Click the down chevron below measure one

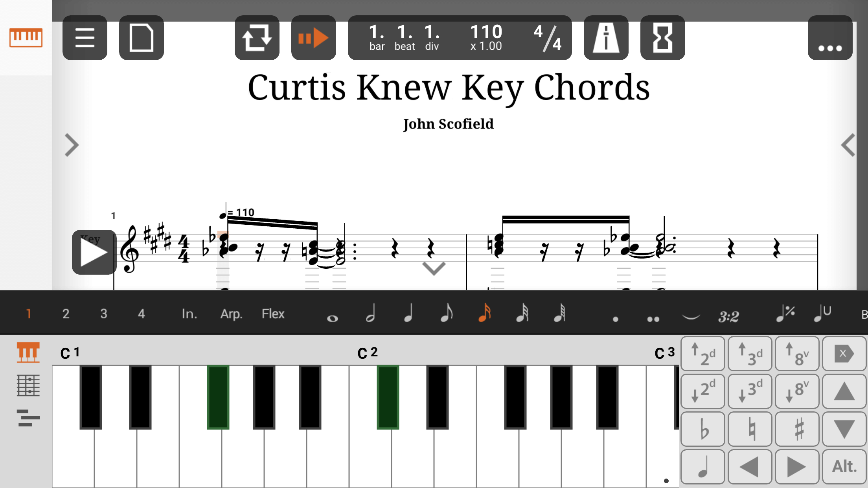[433, 269]
